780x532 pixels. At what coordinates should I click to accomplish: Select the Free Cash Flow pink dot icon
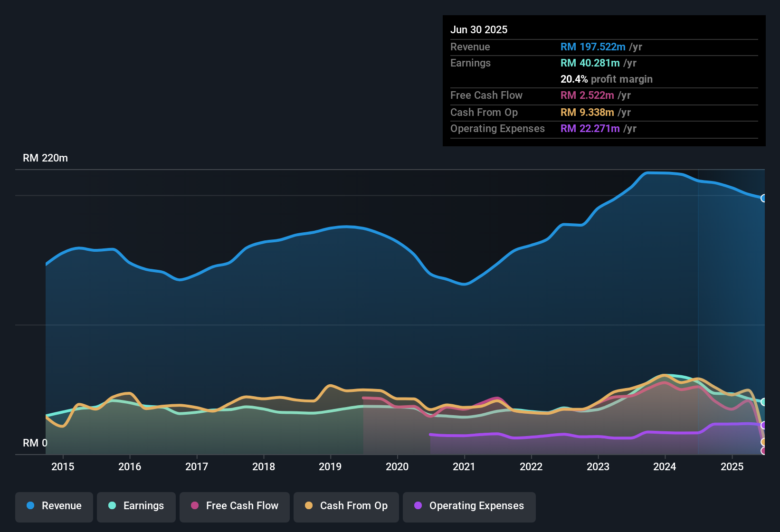coord(194,506)
